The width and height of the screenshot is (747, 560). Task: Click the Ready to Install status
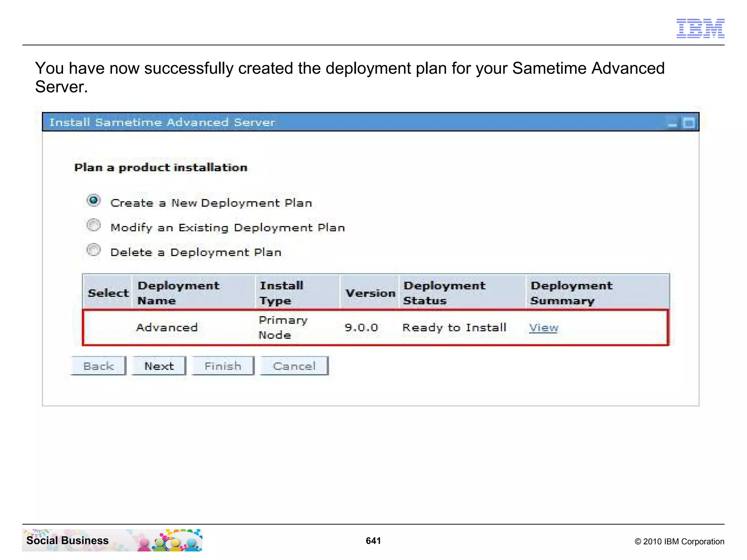(454, 327)
